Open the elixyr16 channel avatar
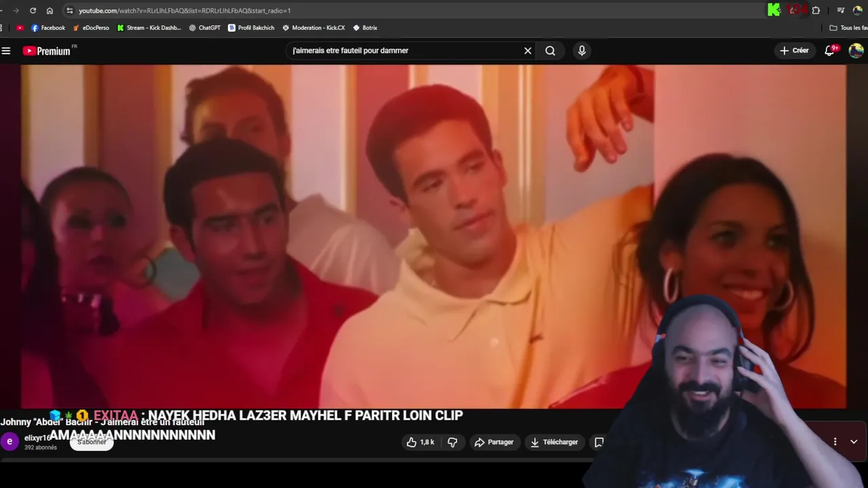 pos(9,442)
